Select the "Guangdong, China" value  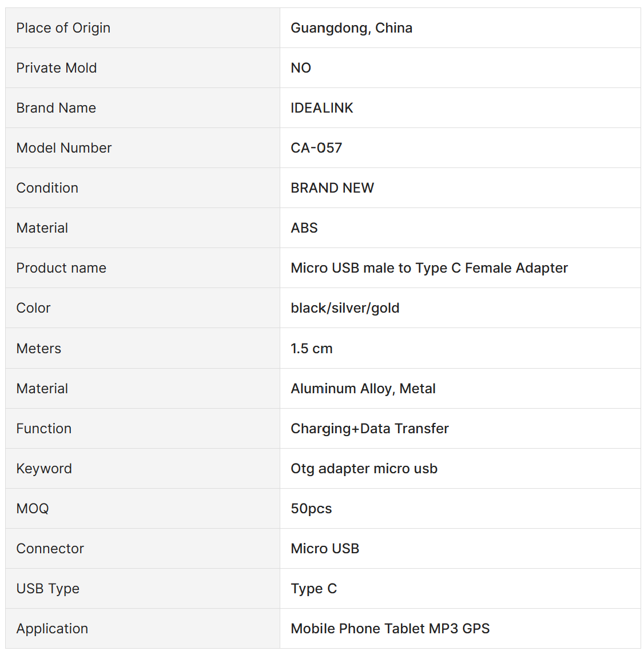tap(351, 28)
